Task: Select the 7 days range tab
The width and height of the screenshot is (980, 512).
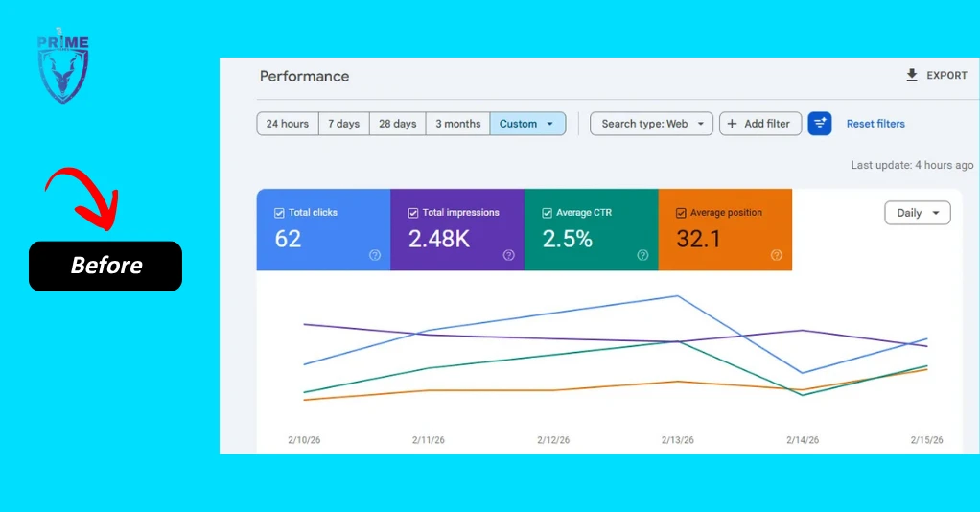Action: pos(343,124)
